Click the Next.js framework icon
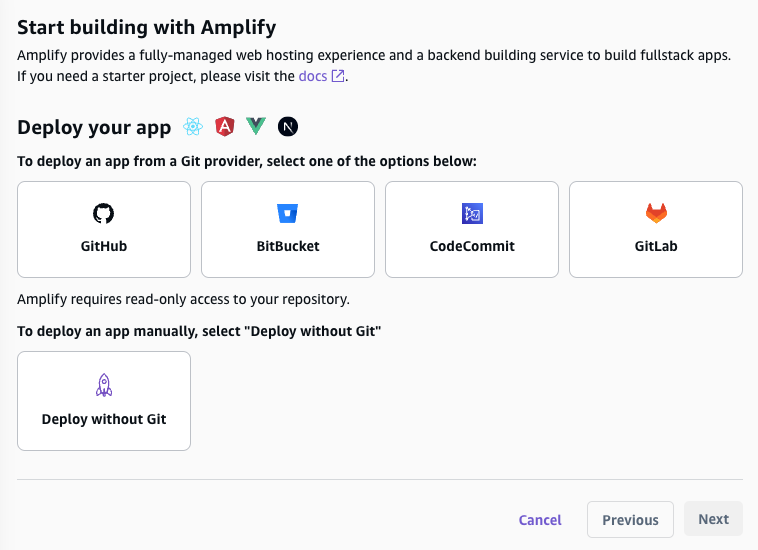Screen dimensions: 758x550 point(289,127)
